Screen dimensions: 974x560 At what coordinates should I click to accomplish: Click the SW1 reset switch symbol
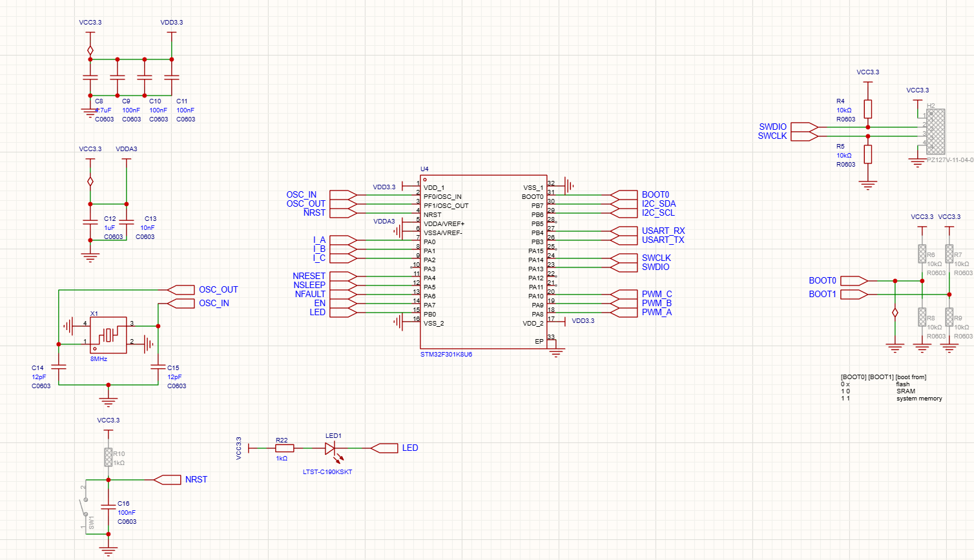pos(85,507)
